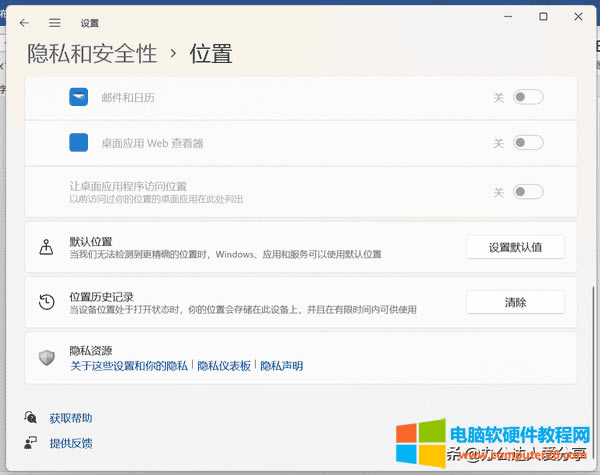Click the privacy resources shield icon
Image resolution: width=600 pixels, height=475 pixels.
pos(46,358)
